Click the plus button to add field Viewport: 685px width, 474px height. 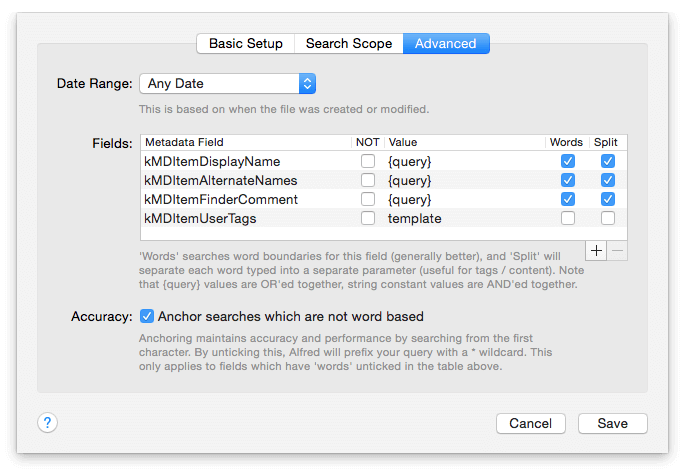(x=597, y=250)
